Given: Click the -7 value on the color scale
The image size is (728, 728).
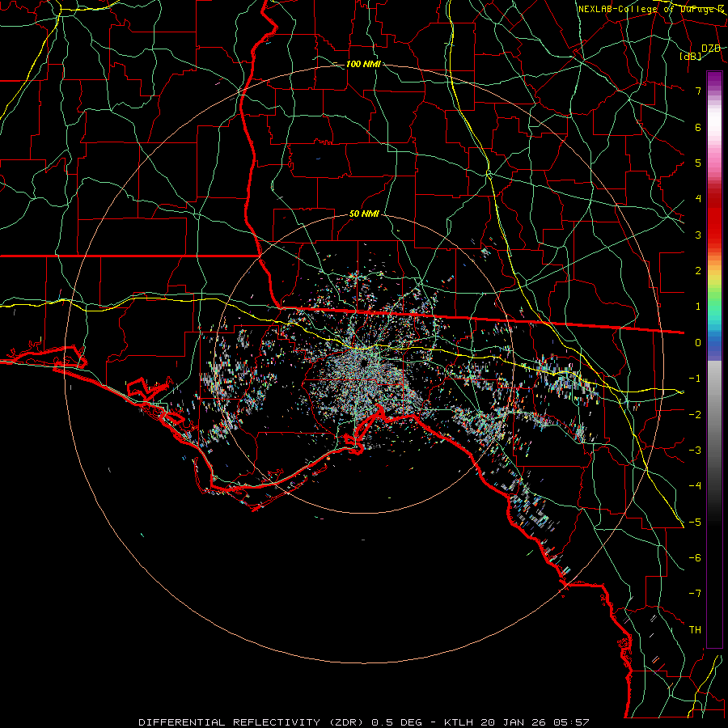Looking at the screenshot, I should (695, 594).
